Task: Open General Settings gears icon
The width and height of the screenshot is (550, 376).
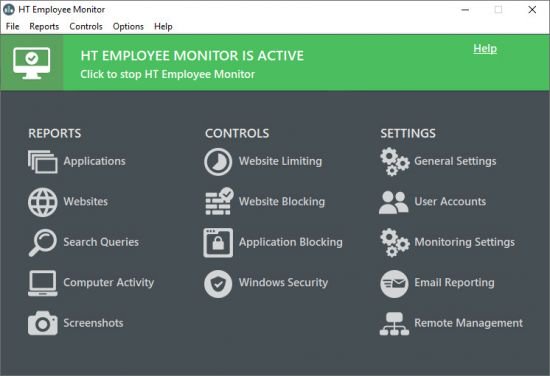Action: pyautogui.click(x=395, y=162)
